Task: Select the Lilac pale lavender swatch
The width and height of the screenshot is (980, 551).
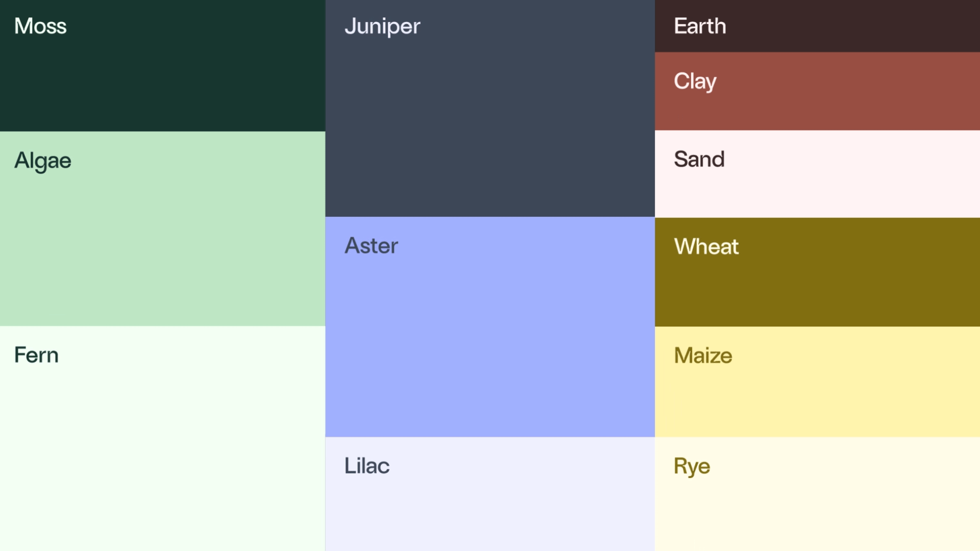Action: point(490,494)
